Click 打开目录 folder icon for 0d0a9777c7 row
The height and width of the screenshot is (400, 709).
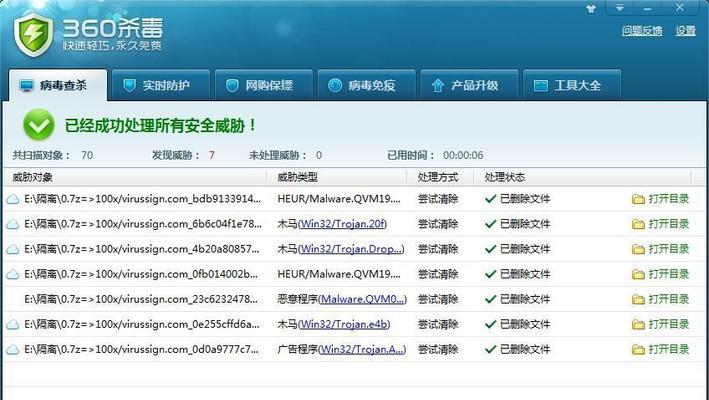point(638,349)
